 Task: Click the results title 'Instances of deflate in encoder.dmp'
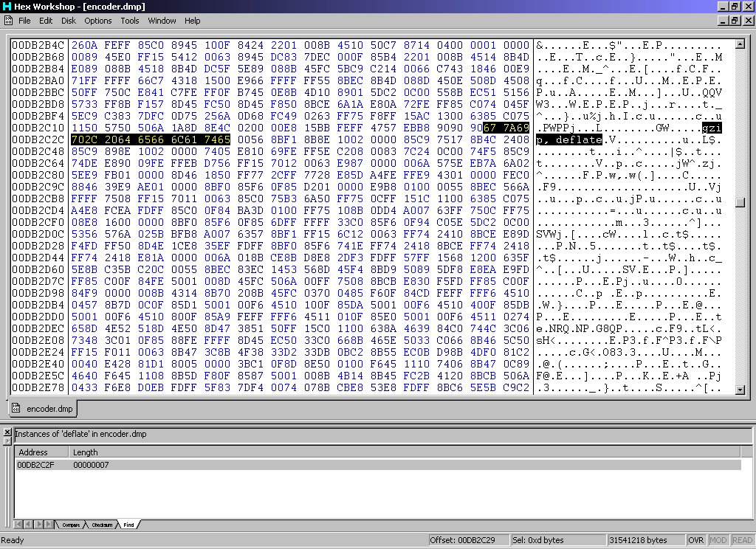point(80,434)
